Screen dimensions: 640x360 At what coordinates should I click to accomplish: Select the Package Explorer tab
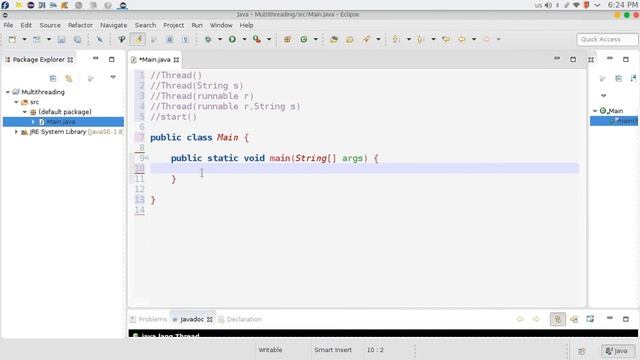(39, 60)
